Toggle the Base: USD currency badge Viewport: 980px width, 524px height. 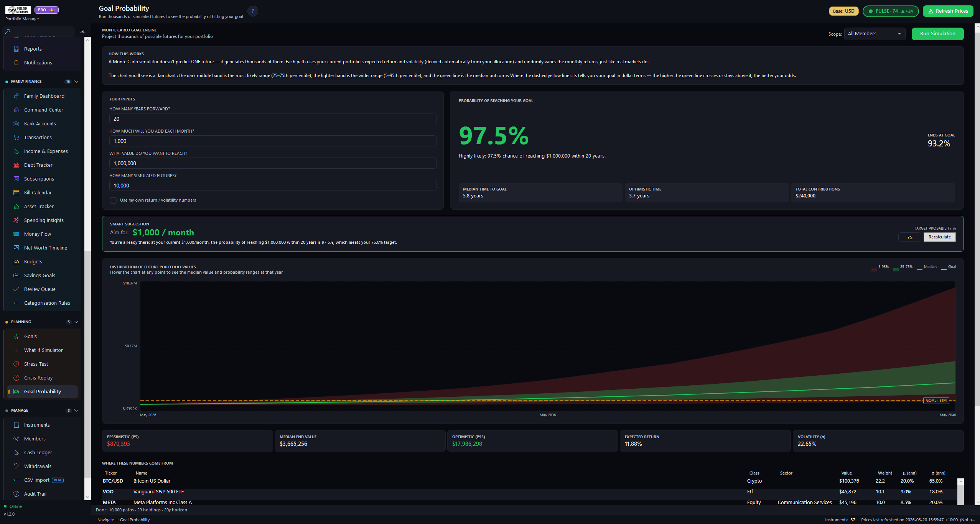843,11
